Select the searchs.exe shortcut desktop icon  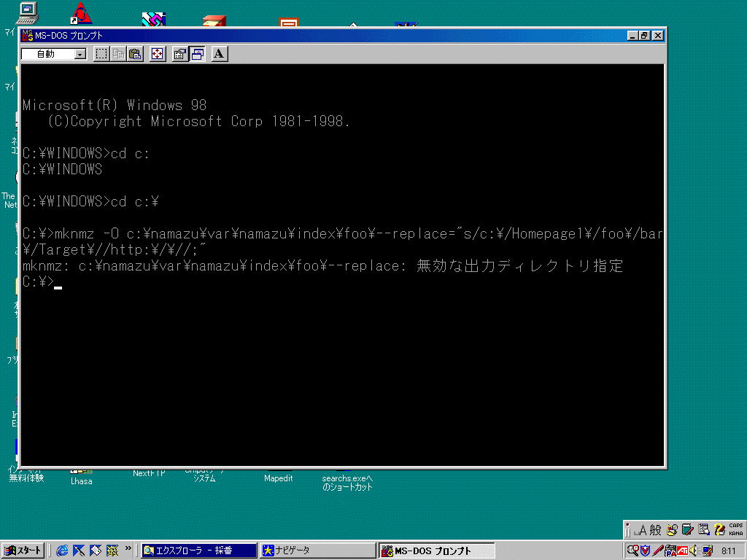click(x=347, y=483)
